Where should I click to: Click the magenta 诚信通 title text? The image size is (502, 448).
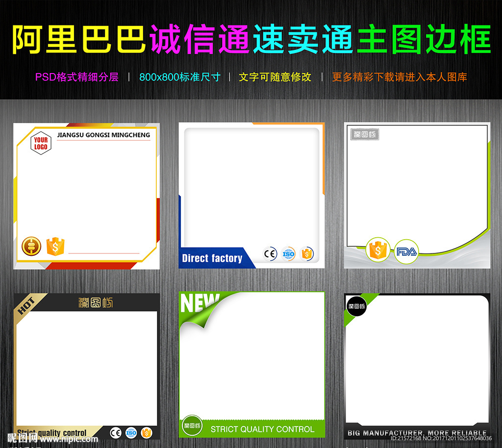pos(200,39)
